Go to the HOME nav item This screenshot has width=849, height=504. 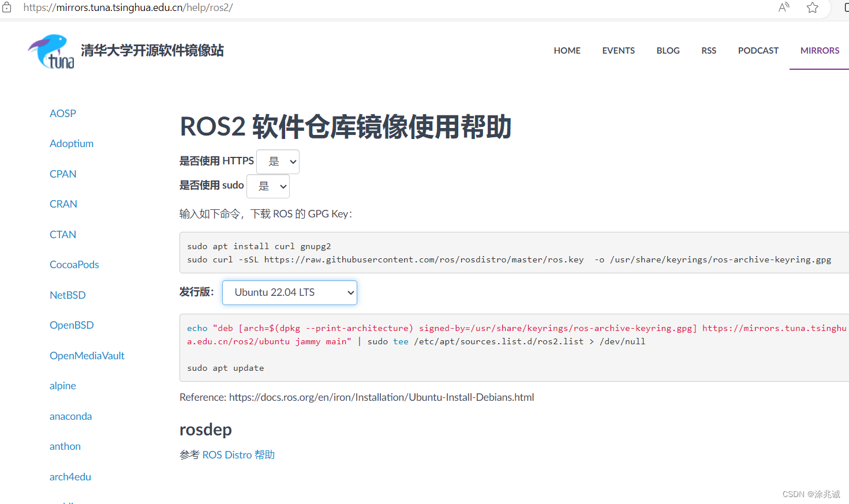tap(567, 51)
